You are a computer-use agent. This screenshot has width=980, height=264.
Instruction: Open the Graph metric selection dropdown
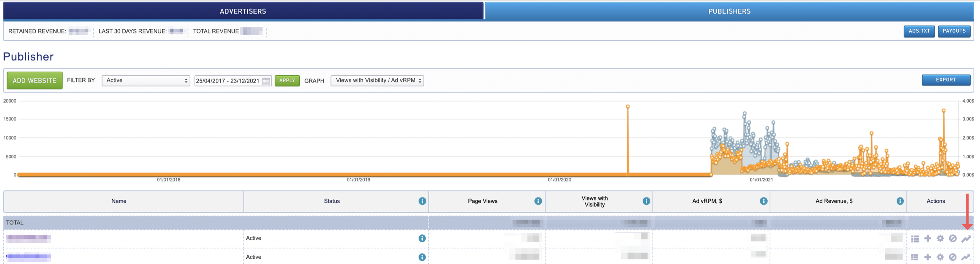(377, 81)
